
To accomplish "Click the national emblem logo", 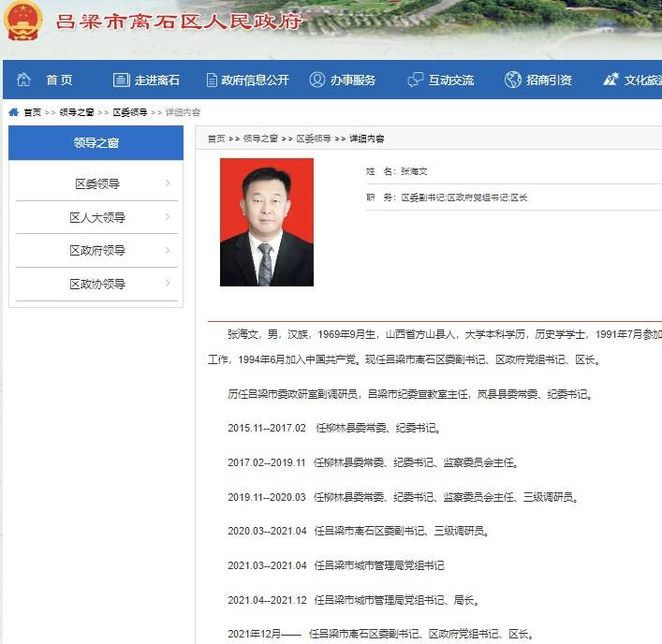I will click(x=23, y=22).
